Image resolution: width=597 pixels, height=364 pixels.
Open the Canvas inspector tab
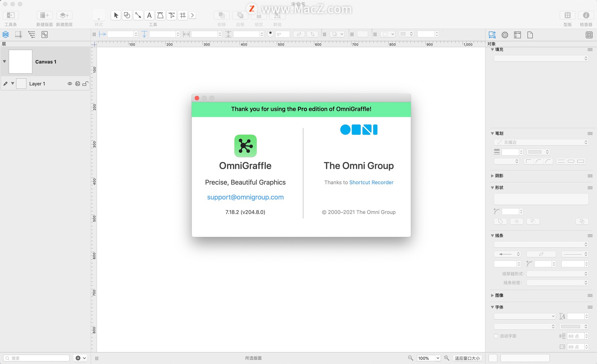pyautogui.click(x=517, y=35)
